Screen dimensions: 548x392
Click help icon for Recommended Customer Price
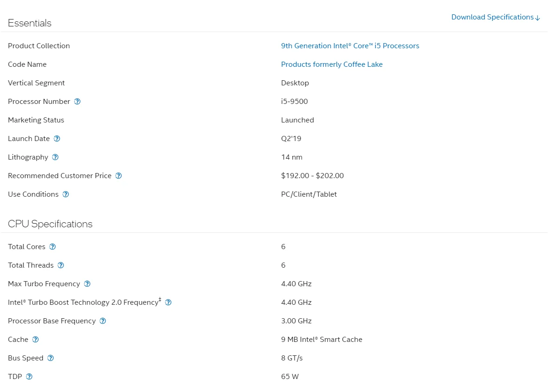pos(118,176)
